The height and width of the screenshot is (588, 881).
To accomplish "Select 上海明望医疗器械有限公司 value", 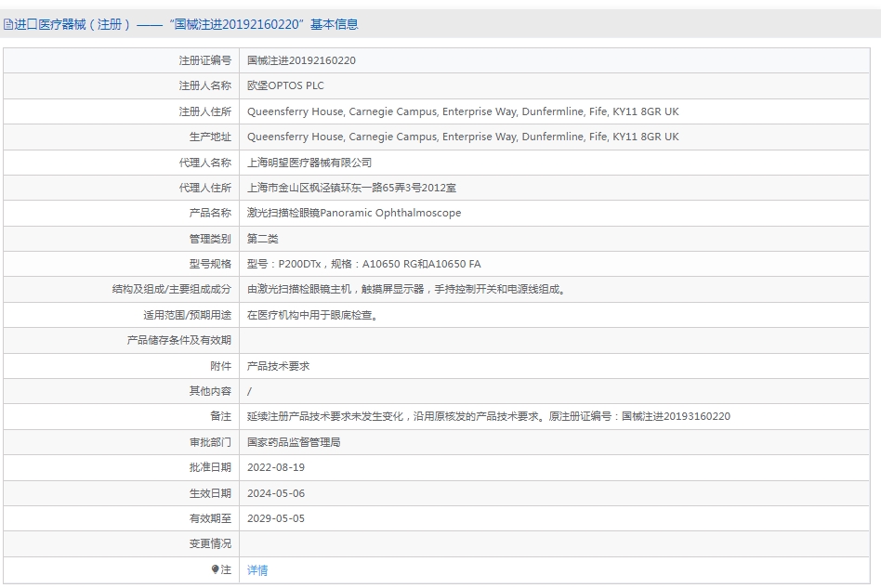I will click(x=309, y=163).
